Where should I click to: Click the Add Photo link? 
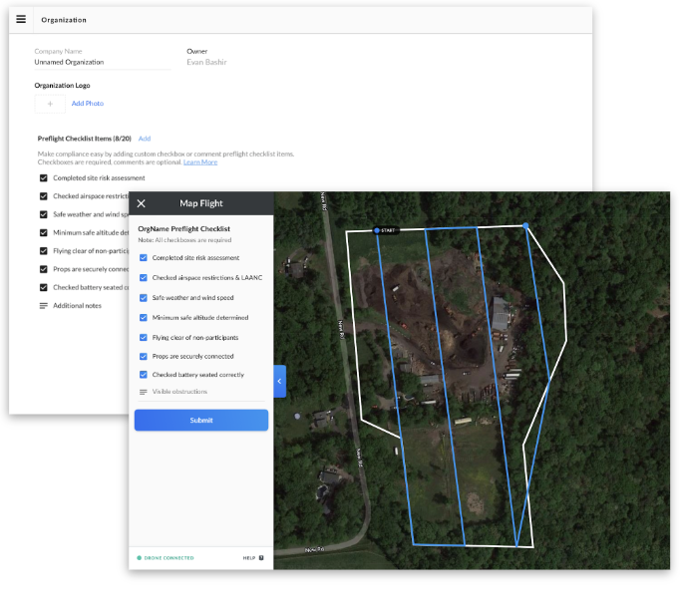point(88,104)
